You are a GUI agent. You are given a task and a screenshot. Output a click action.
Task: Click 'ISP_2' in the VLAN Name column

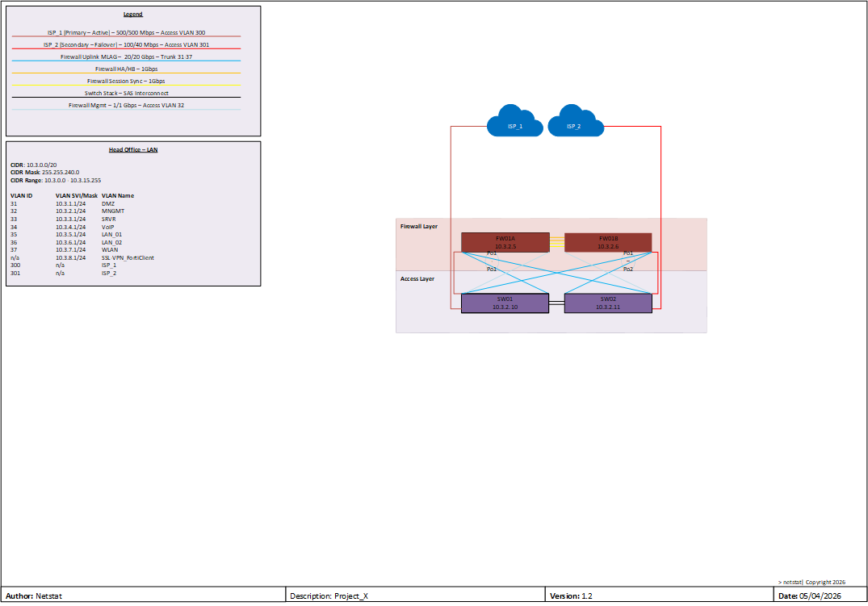[109, 274]
